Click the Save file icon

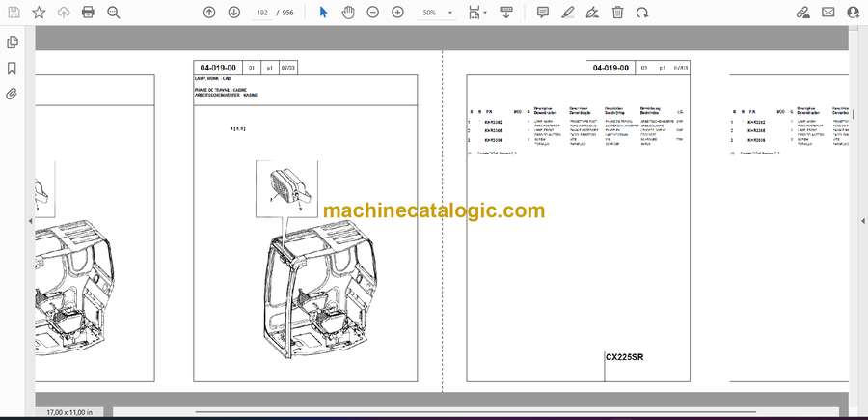[x=14, y=13]
